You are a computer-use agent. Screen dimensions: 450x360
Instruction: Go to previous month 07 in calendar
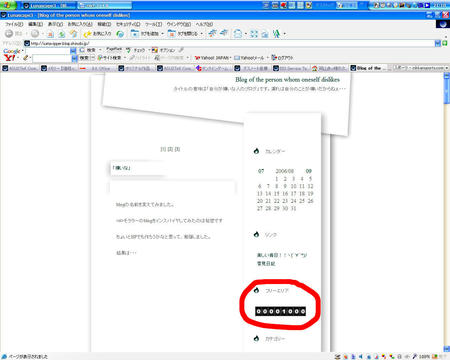point(261,171)
